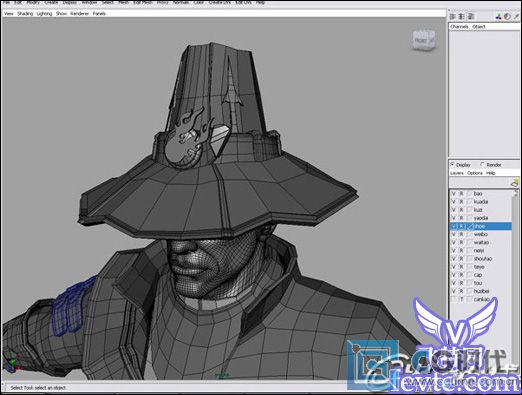This screenshot has height=395, width=522.
Task: Click the second align icon above Channels
Action: 462,16
